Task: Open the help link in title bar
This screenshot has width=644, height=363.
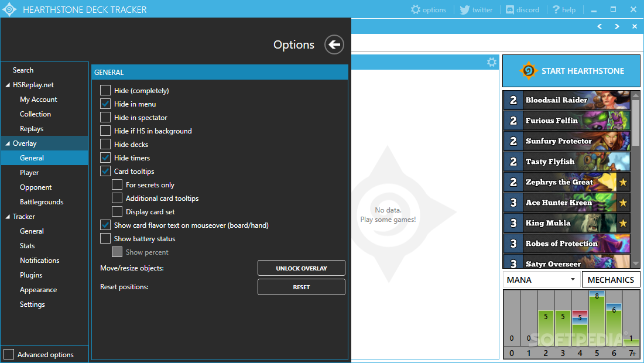Action: 564,9
